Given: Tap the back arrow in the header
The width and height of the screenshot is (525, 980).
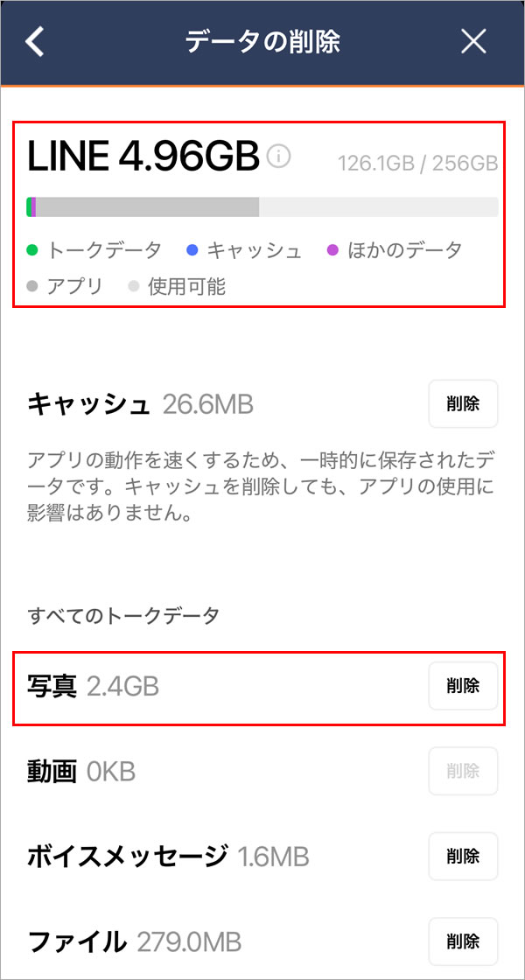Looking at the screenshot, I should tap(35, 42).
